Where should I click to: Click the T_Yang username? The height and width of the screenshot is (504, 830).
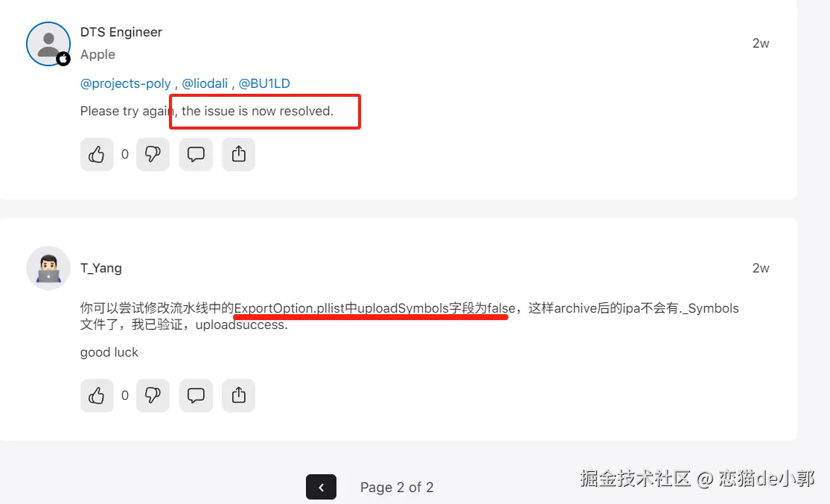[101, 268]
